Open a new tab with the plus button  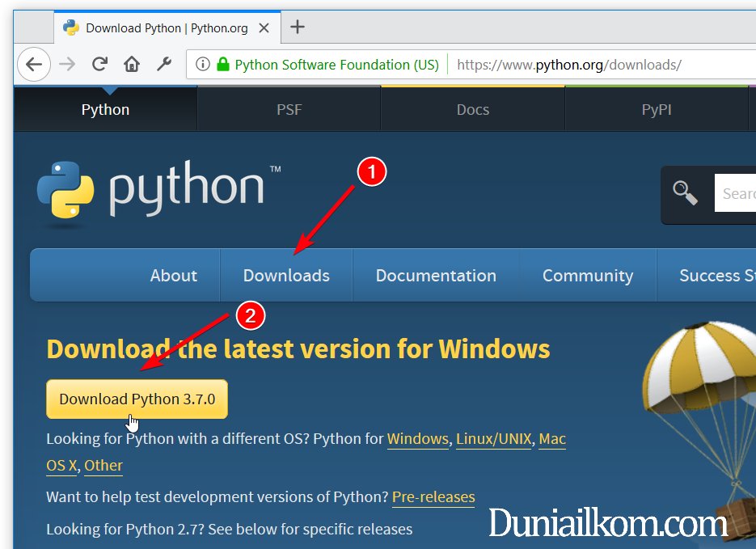[x=298, y=27]
